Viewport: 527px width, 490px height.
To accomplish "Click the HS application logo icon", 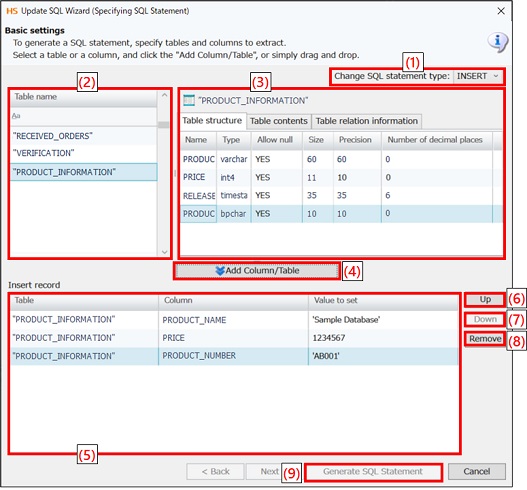I will [x=12, y=11].
